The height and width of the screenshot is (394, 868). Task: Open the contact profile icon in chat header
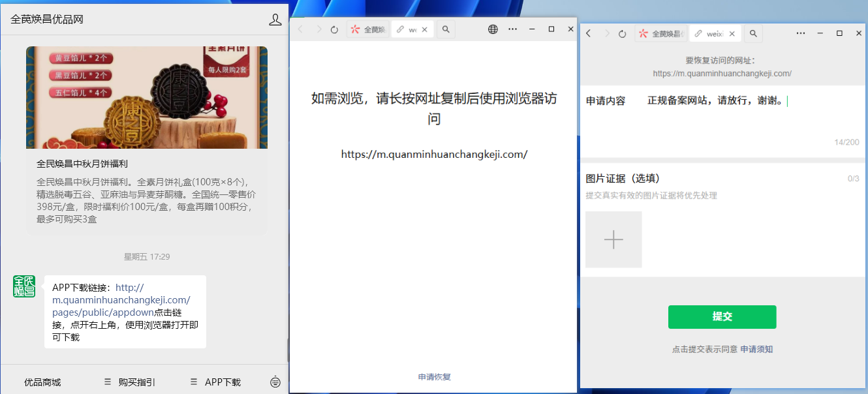coord(275,20)
